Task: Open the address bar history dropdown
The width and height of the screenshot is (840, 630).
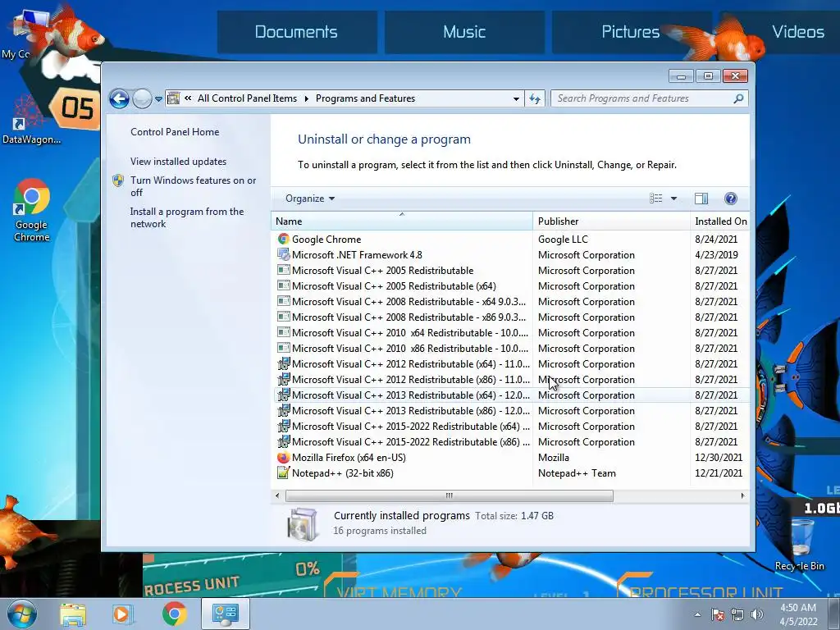Action: click(516, 98)
